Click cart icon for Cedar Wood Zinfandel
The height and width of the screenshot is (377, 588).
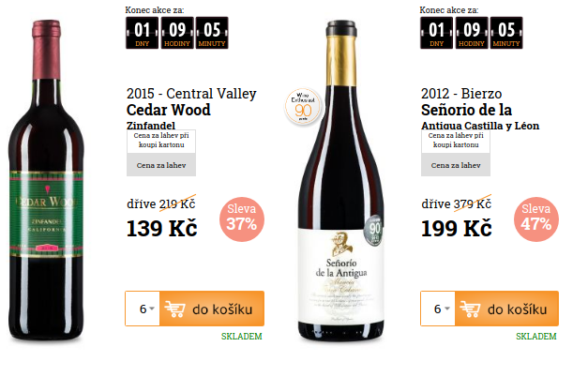coord(174,309)
